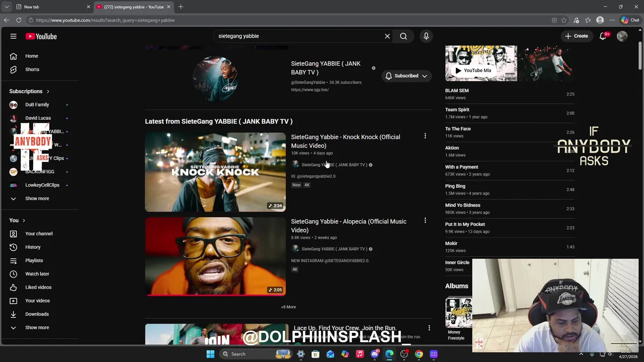Open more options for Alopecia video

point(425,221)
